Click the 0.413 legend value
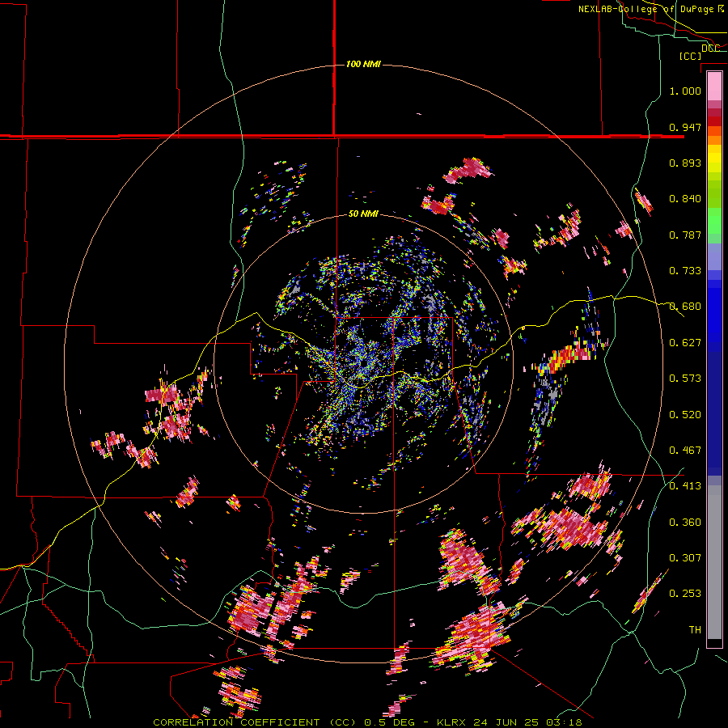728x728 pixels. 685,486
